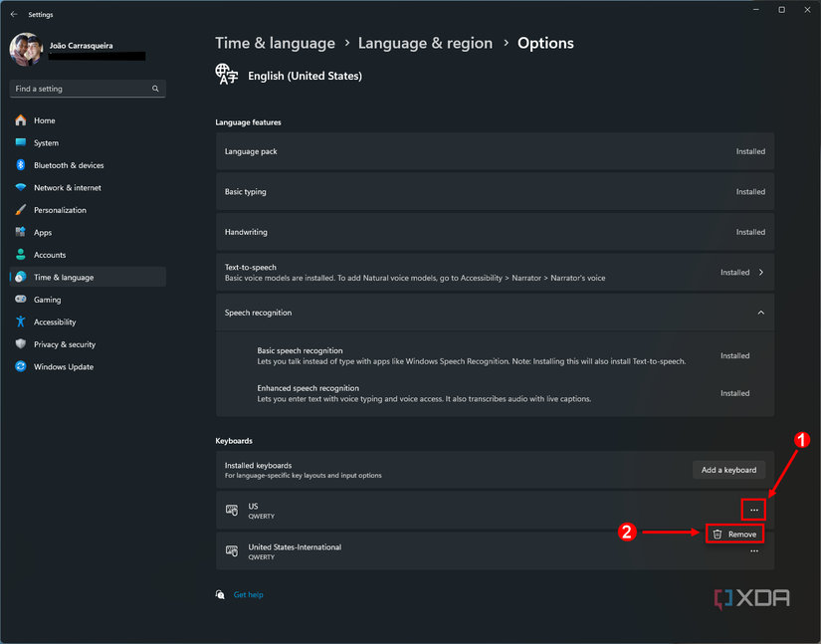Click the search magnifier icon
Viewport: 821px width, 644px height.
(155, 89)
